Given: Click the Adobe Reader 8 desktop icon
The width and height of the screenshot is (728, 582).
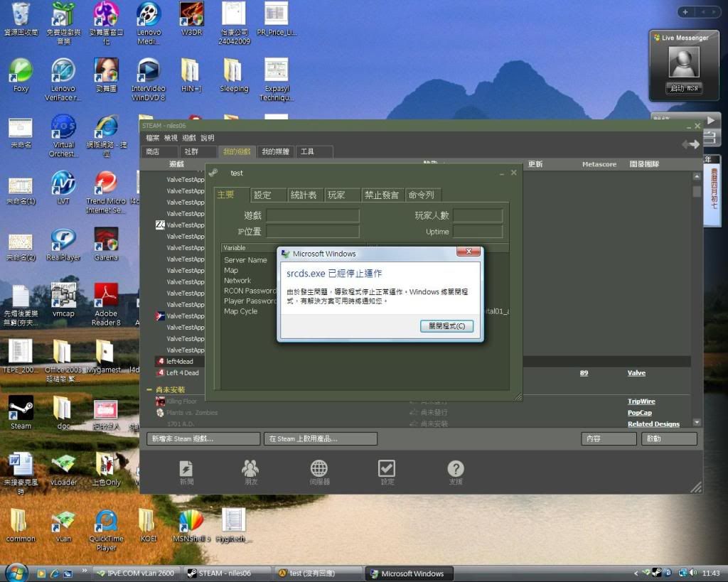Looking at the screenshot, I should (106, 296).
